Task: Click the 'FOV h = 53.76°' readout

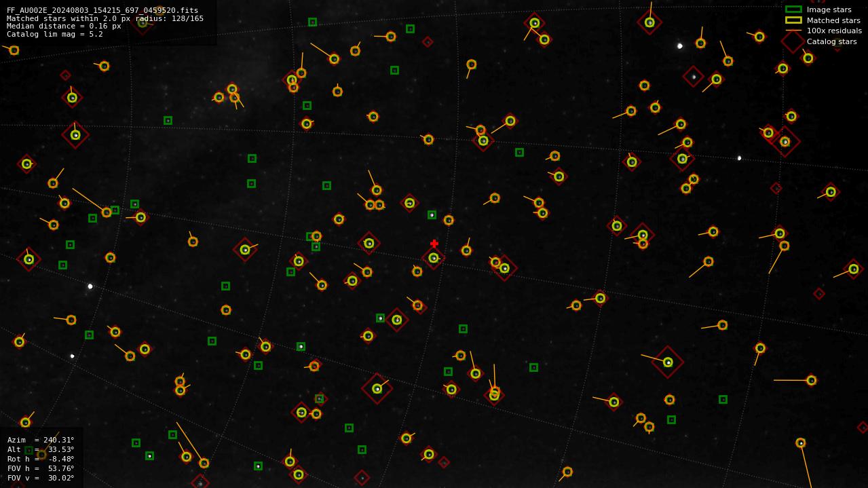Action: tap(41, 468)
